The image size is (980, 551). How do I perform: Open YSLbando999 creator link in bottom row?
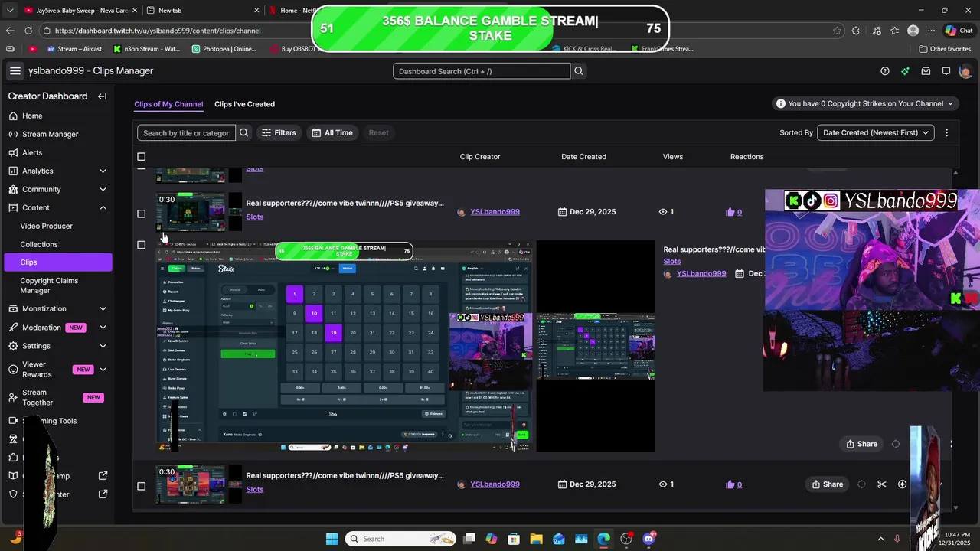[495, 484]
